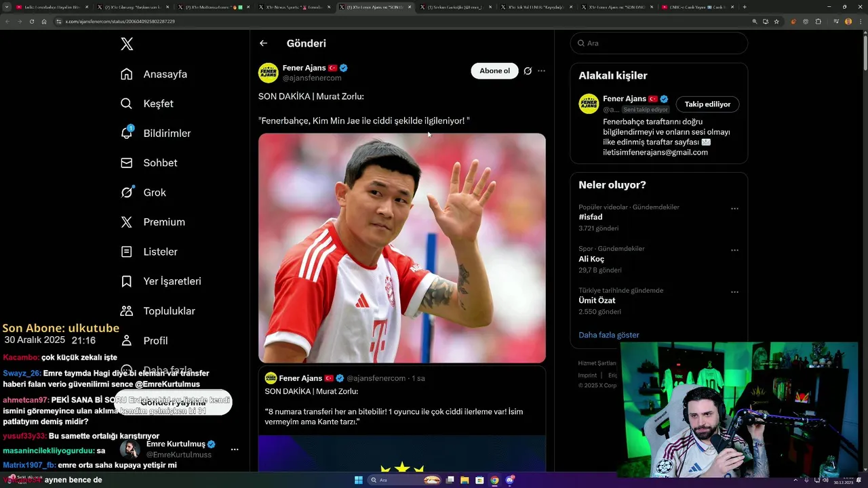Open Anasayfa from the left sidebar
Viewport: 868px width, 488px height.
point(154,74)
